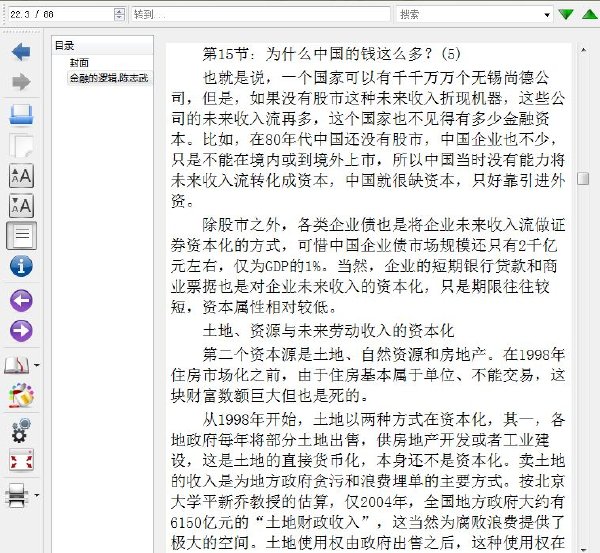Click the heading 第15节：为什么中国的钱这么多？(5)

331,54
